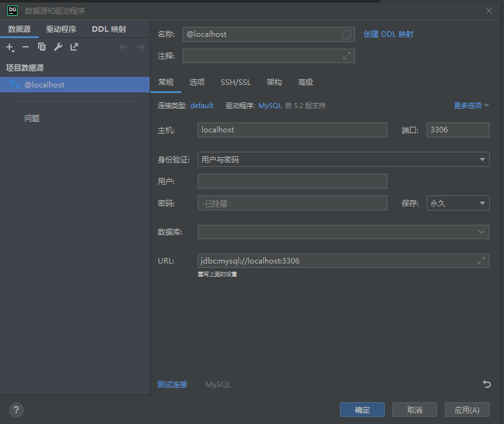Click the 主机 input field containing localhost
The width and height of the screenshot is (504, 424).
(292, 130)
